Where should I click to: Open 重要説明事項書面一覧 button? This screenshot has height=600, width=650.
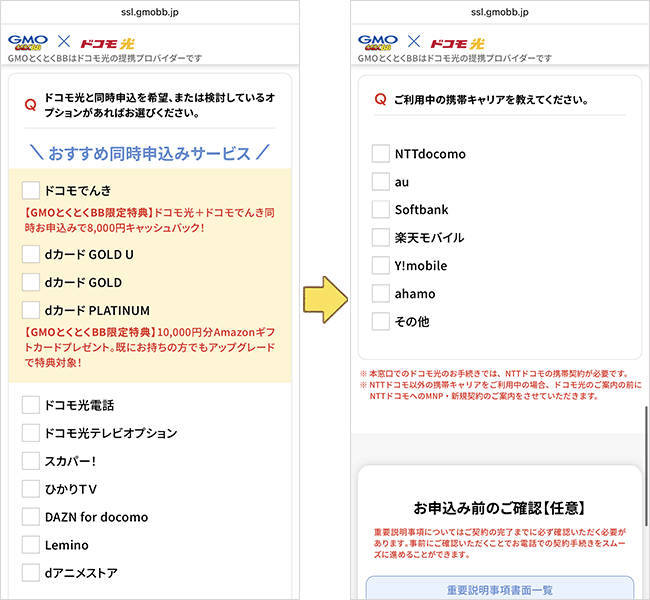500,588
